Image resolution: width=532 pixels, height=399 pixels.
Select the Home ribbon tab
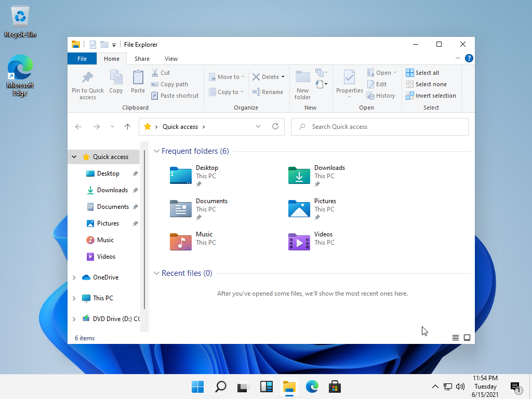pyautogui.click(x=112, y=59)
